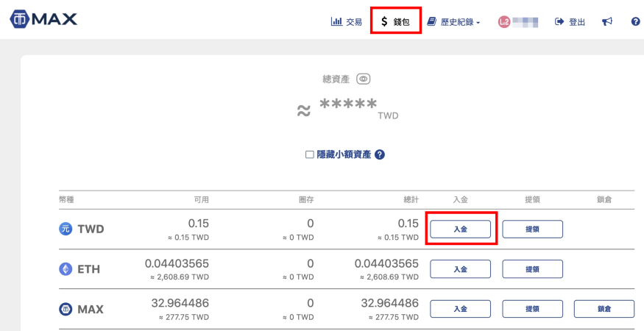Image resolution: width=644 pixels, height=331 pixels.
Task: Open the 錢包 wallet tab
Action: pyautogui.click(x=395, y=22)
